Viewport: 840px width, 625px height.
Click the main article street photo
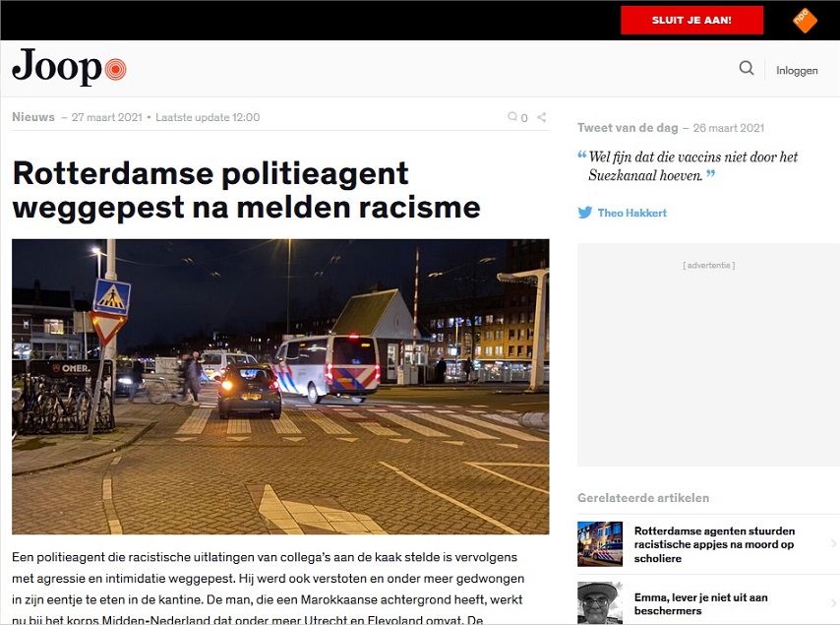click(x=280, y=387)
